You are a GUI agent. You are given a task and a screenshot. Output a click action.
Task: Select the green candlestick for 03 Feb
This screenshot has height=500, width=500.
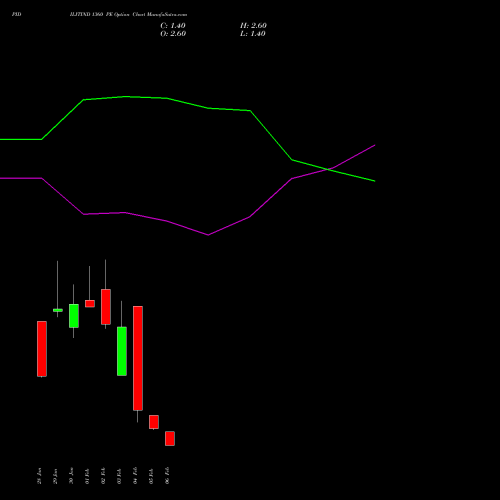pos(122,351)
